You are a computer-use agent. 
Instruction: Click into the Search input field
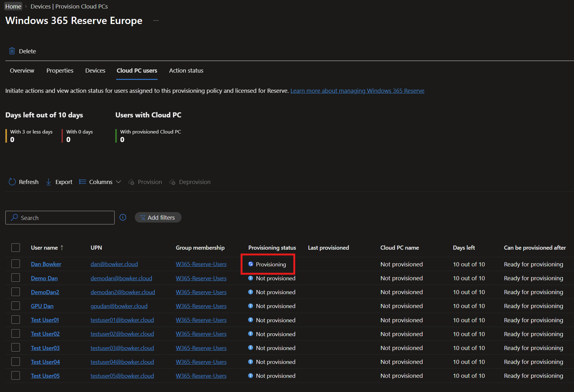60,217
